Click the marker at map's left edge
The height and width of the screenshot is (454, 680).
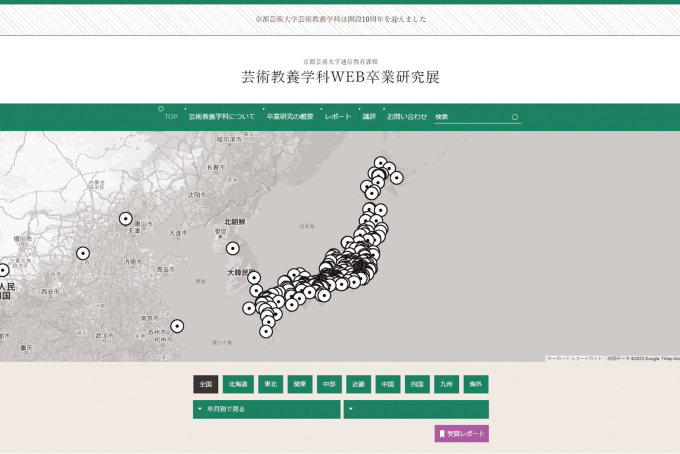click(3, 270)
